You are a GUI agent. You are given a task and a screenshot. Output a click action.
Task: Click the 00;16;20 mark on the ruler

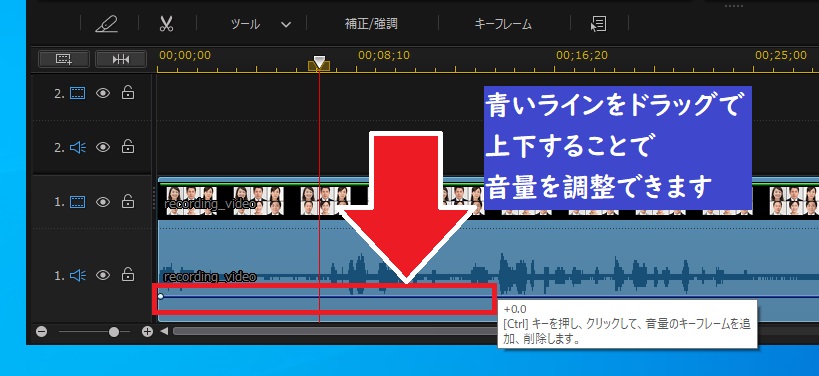(582, 55)
